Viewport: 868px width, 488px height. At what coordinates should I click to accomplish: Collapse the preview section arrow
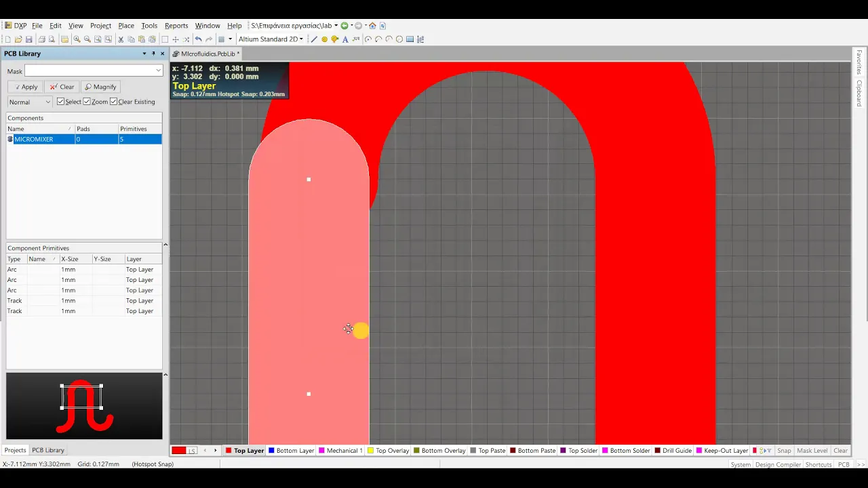tap(165, 375)
